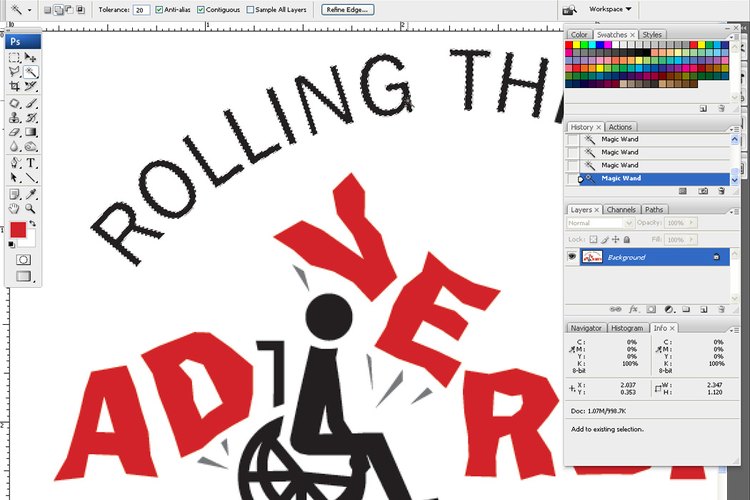Hide the Background layer eye icon
The width and height of the screenshot is (750, 500).
572,257
